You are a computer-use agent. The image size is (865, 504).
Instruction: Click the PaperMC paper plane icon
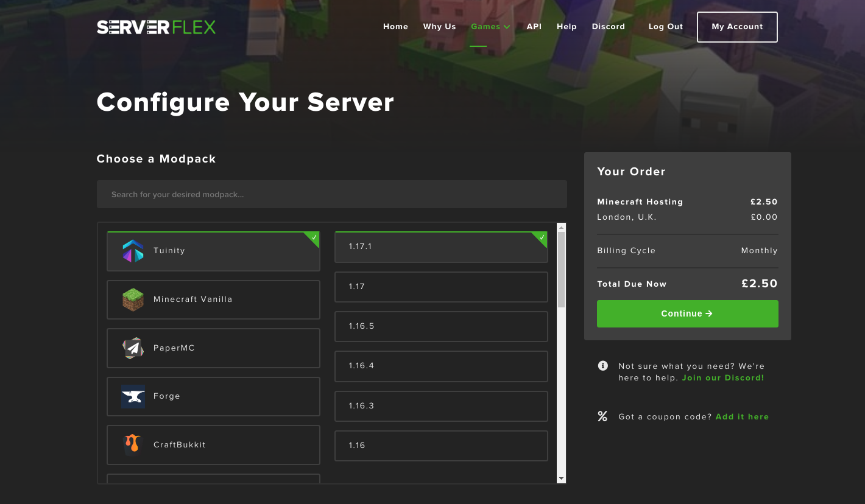tap(133, 348)
